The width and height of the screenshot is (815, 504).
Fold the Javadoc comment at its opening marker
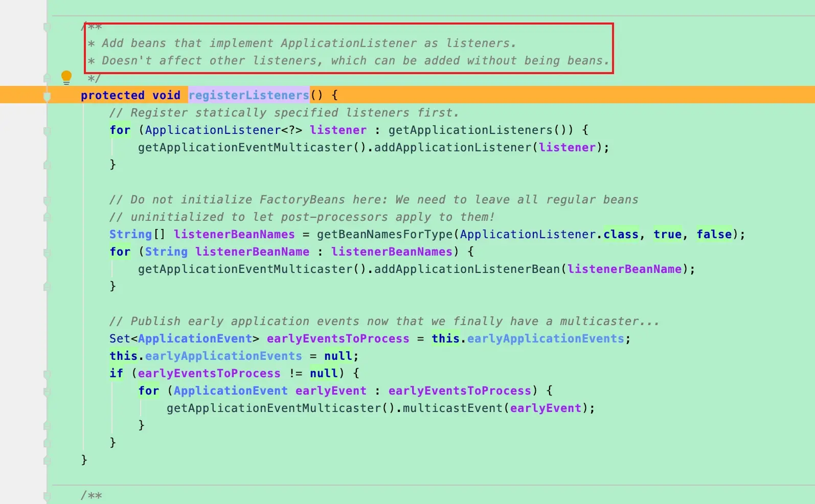pyautogui.click(x=47, y=27)
